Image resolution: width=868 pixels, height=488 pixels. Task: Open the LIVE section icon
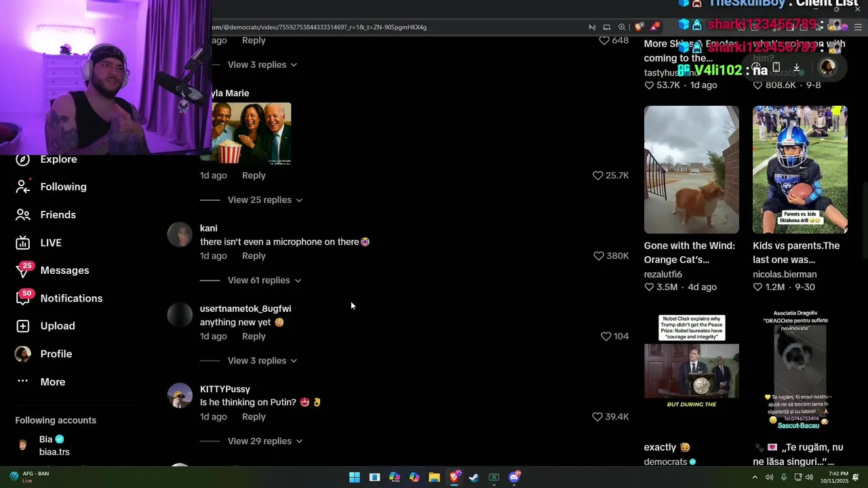23,243
